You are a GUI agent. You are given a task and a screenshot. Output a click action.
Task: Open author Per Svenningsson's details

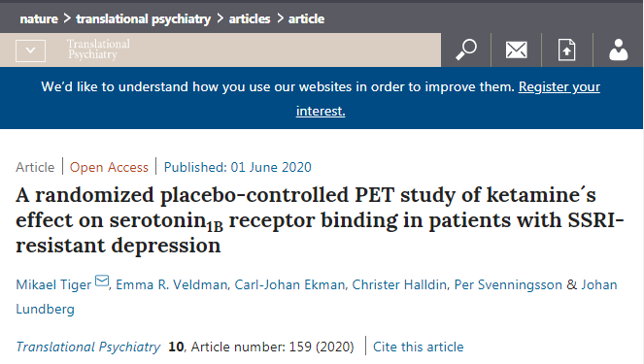click(508, 284)
